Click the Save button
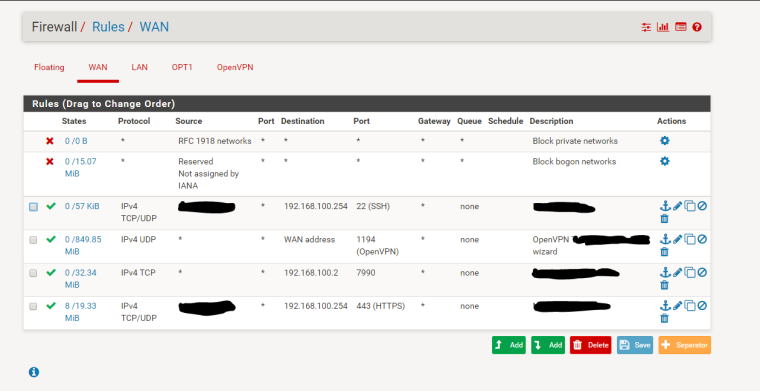This screenshot has width=760, height=391. click(x=635, y=345)
